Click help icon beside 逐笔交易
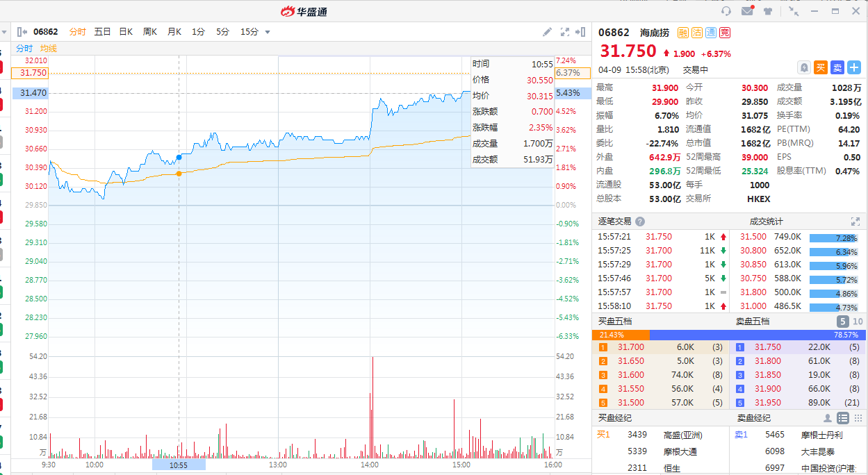 click(640, 222)
